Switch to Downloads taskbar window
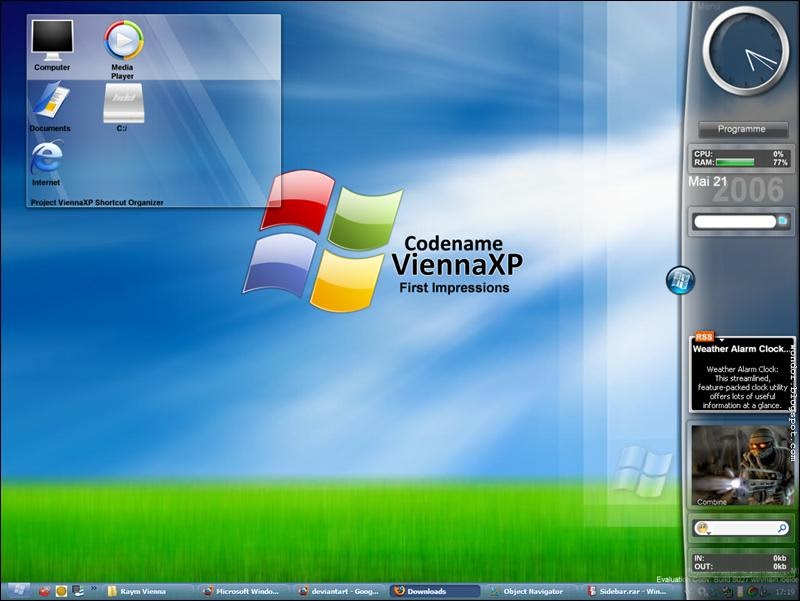The width and height of the screenshot is (800, 601). (x=435, y=591)
